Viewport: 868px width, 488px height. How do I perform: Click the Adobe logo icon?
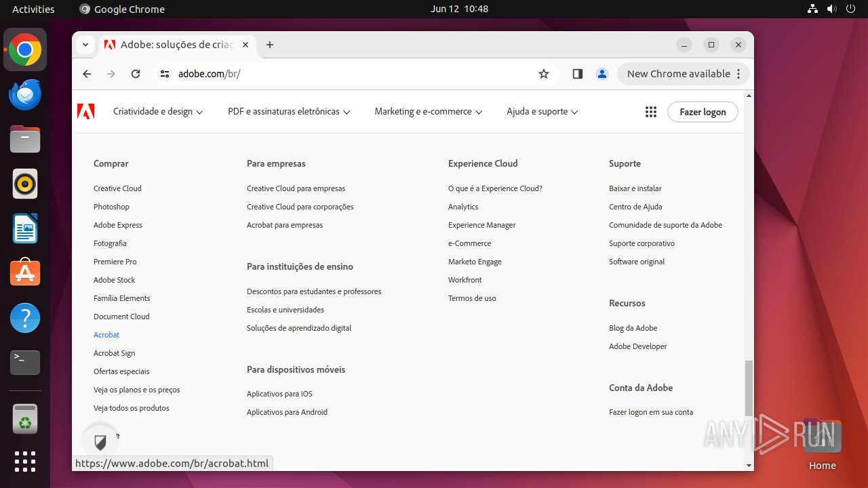click(86, 112)
